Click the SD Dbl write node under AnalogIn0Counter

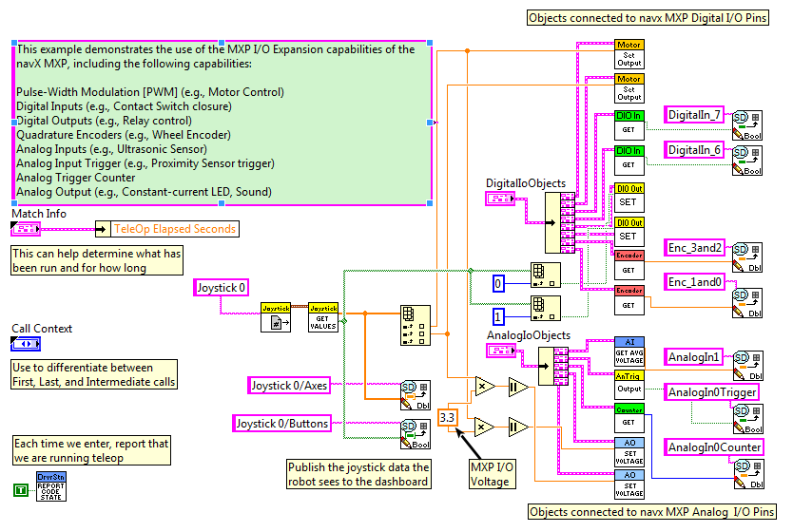(x=749, y=474)
